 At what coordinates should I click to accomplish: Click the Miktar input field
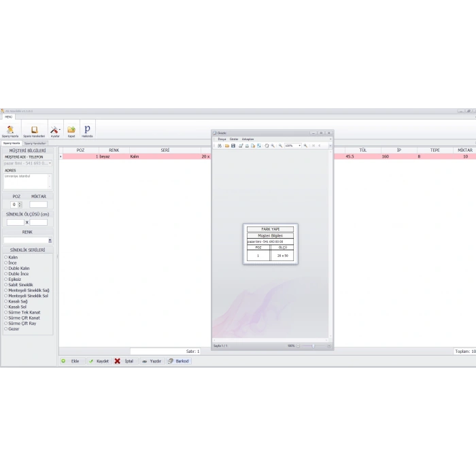click(x=39, y=205)
